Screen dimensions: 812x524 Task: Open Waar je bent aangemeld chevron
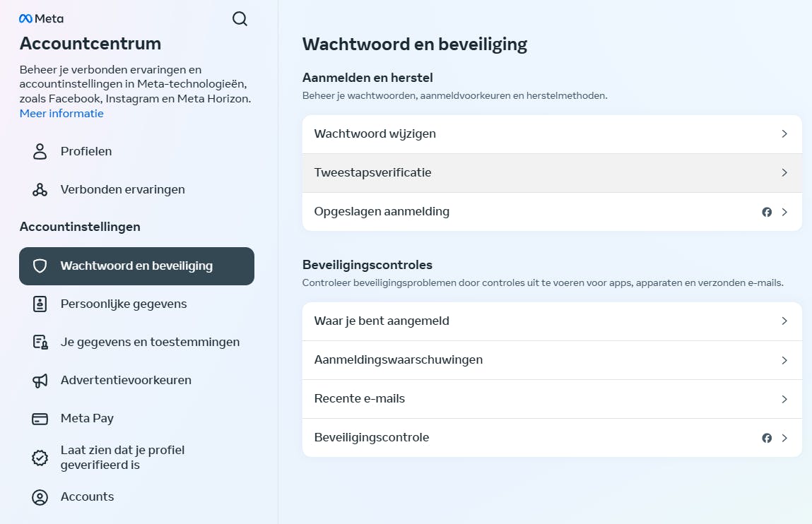click(784, 321)
